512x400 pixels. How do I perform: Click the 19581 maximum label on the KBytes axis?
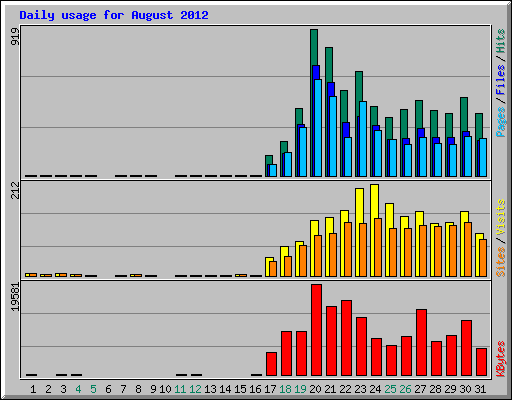[15, 297]
